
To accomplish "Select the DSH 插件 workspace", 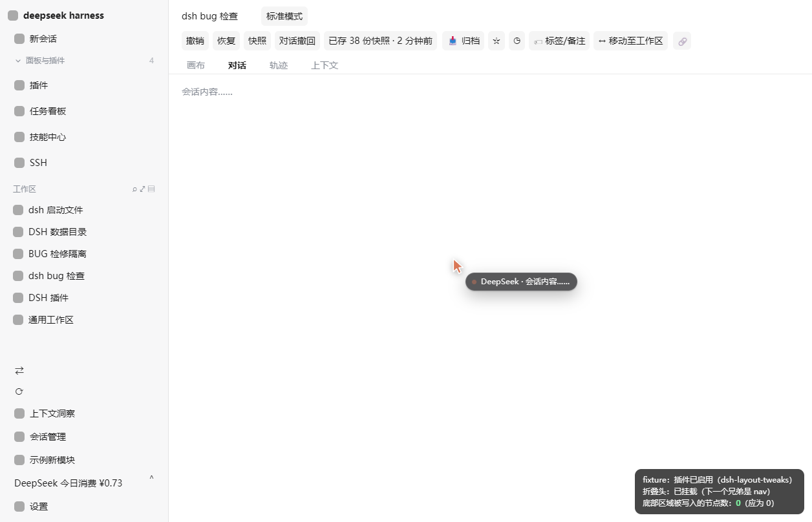I will [x=84, y=298].
